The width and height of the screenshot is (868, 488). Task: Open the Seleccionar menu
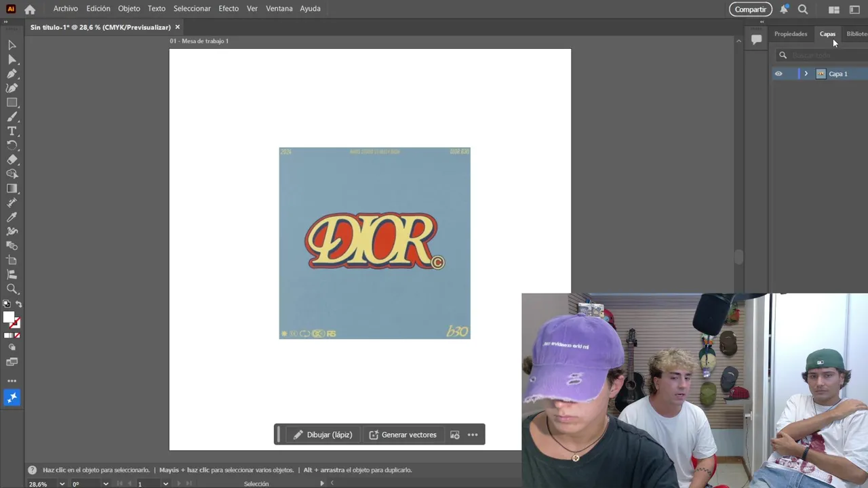pos(192,9)
